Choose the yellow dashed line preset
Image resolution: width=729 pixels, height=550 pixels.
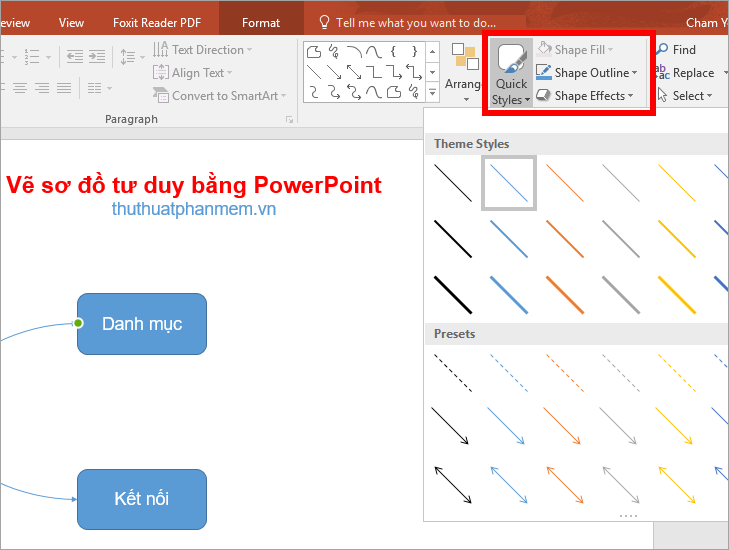pyautogui.click(x=677, y=373)
